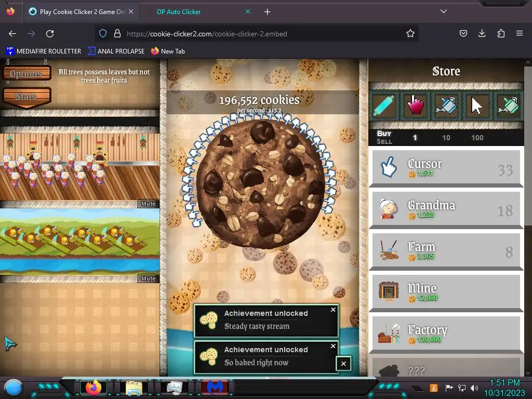List all tabs dropdown arrow

coord(444,11)
